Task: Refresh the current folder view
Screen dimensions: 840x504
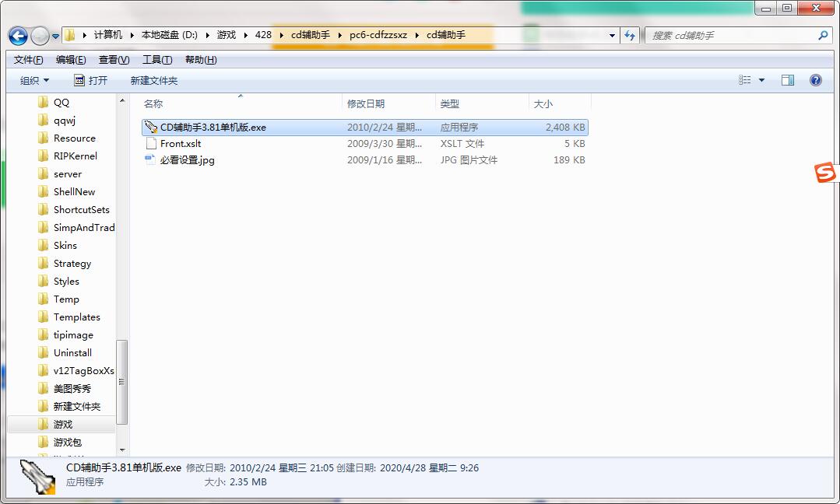Action: point(630,35)
